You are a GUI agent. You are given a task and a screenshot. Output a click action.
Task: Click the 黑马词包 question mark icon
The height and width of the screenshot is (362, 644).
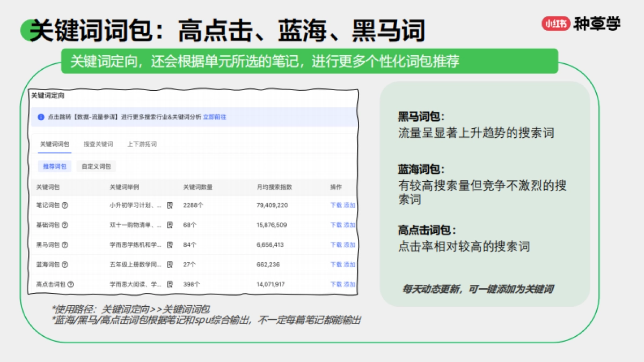[x=65, y=244]
